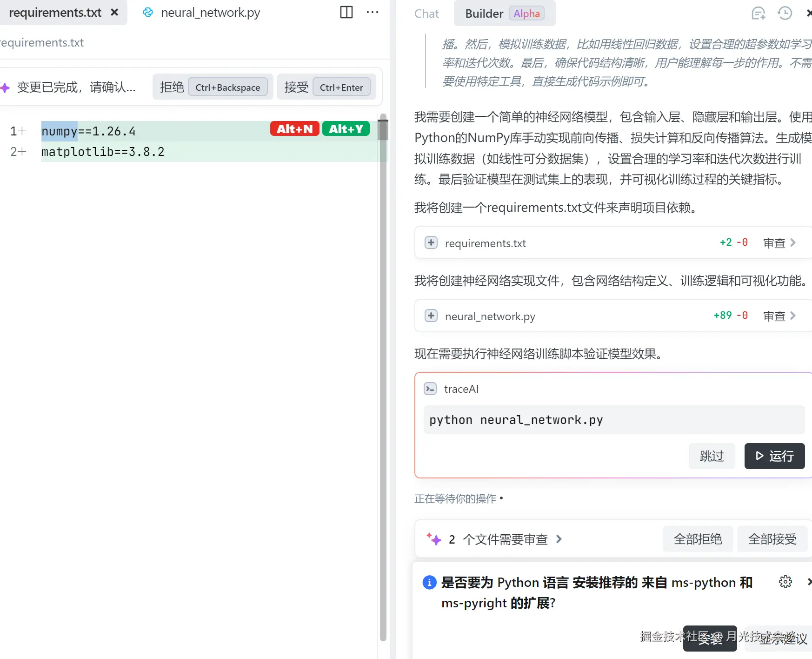Expand the 2 个文件需要审查 list

coord(505,539)
